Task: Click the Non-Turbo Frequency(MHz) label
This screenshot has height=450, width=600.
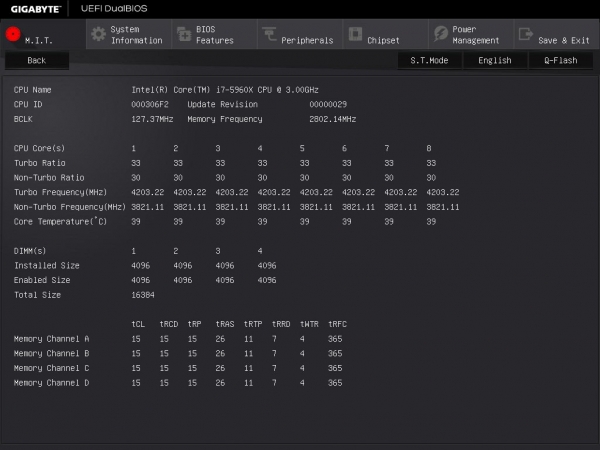Action: point(70,207)
